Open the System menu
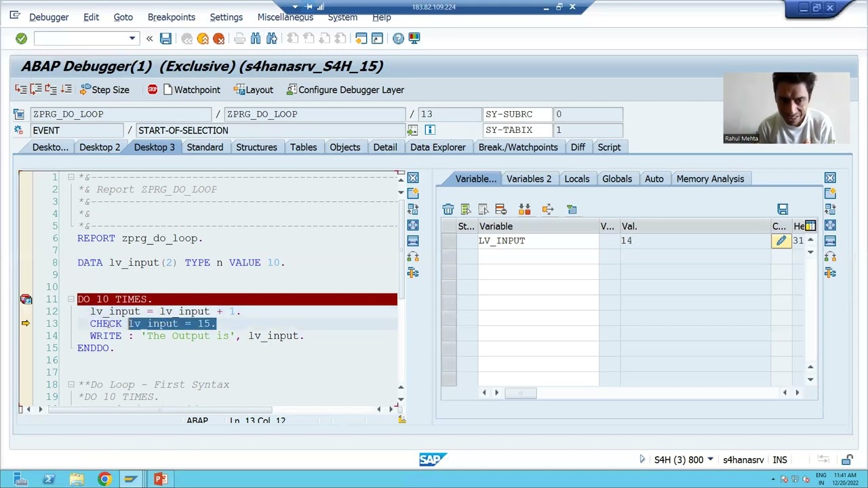 click(x=342, y=17)
